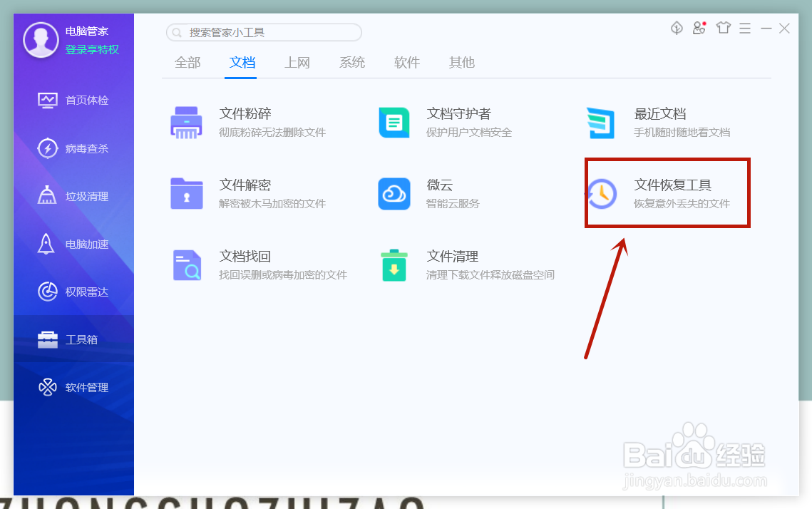The image size is (812, 509).
Task: Click the 文件清理 title text
Action: (452, 257)
